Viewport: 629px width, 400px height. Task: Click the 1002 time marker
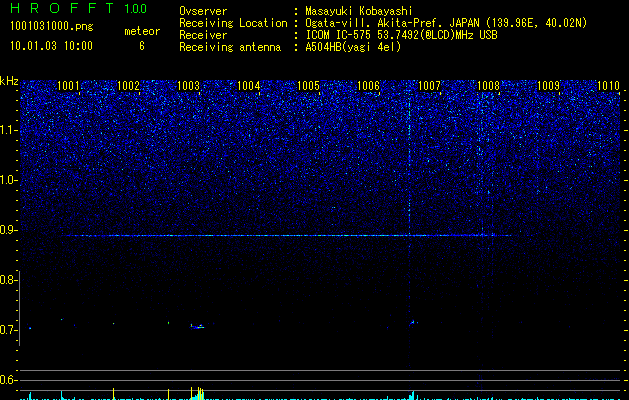pyautogui.click(x=128, y=85)
